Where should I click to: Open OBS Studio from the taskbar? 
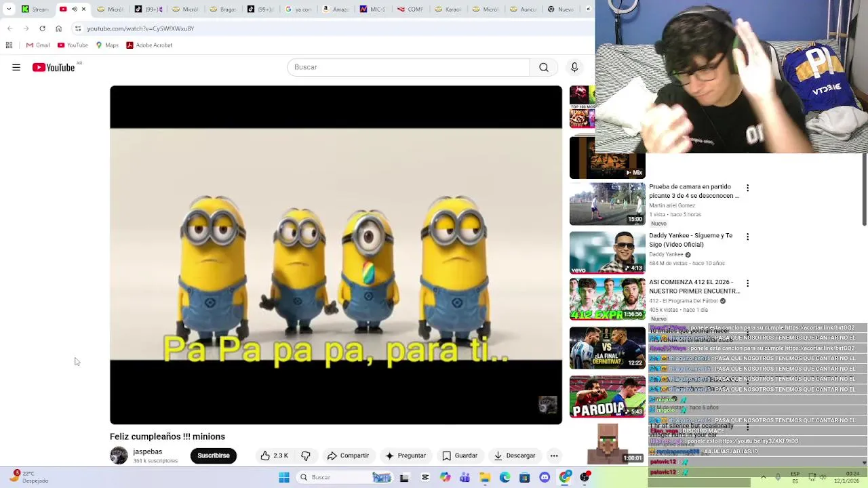click(x=585, y=477)
